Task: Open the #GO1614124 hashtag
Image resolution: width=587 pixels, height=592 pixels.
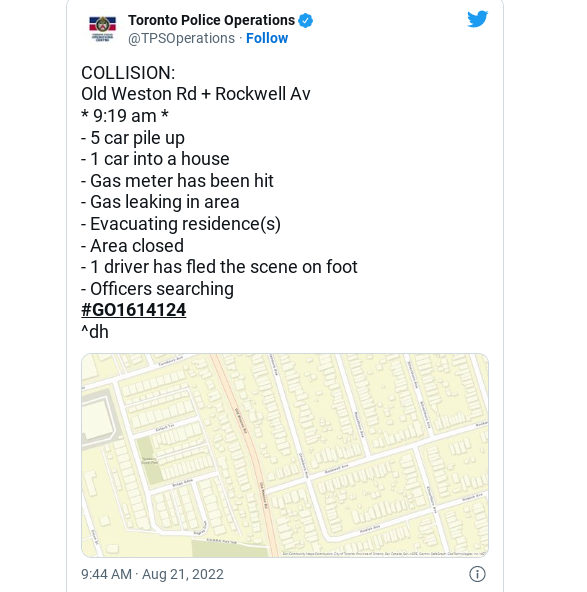Action: [134, 310]
